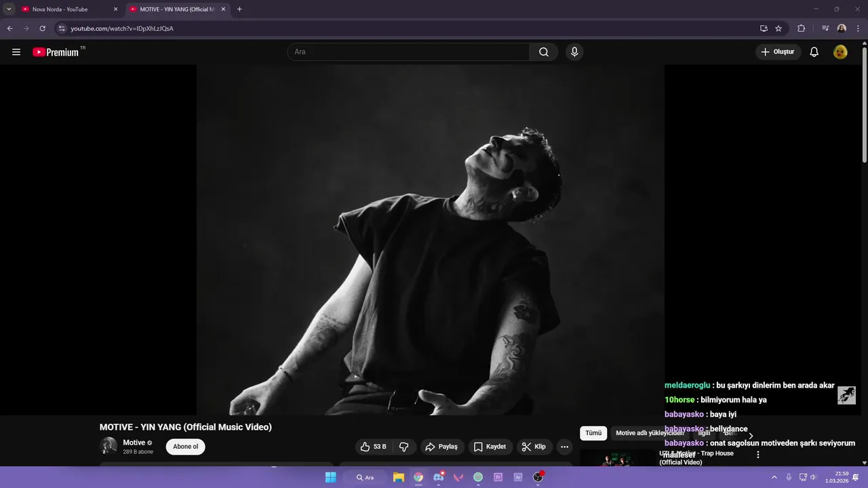Screen dimensions: 868x488
Task: Open After Effects from taskbar
Action: [518, 477]
